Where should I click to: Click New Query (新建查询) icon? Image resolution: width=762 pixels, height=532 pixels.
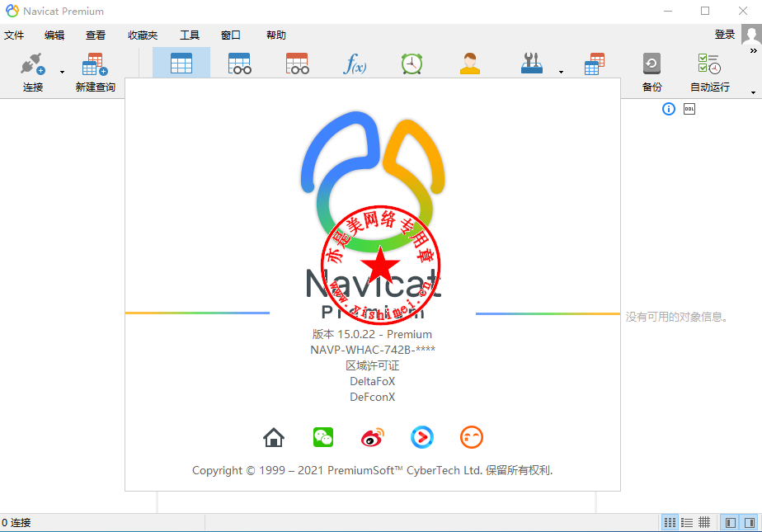[96, 64]
